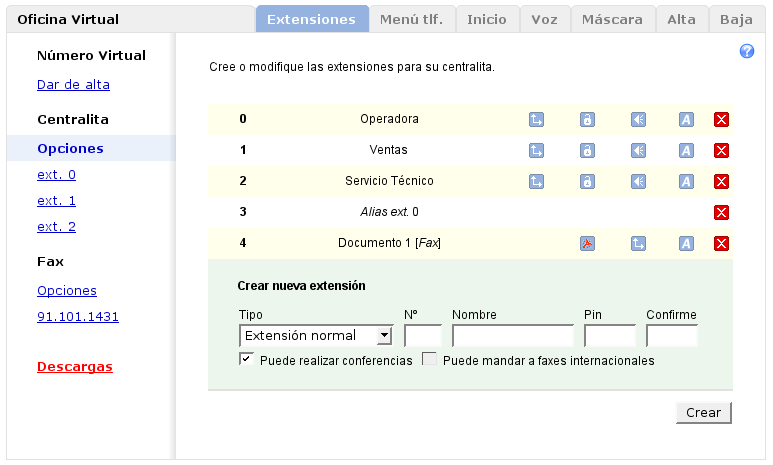The height and width of the screenshot is (465, 773).
Task: Click the routing arrows icon for Operadora
Action: (536, 120)
